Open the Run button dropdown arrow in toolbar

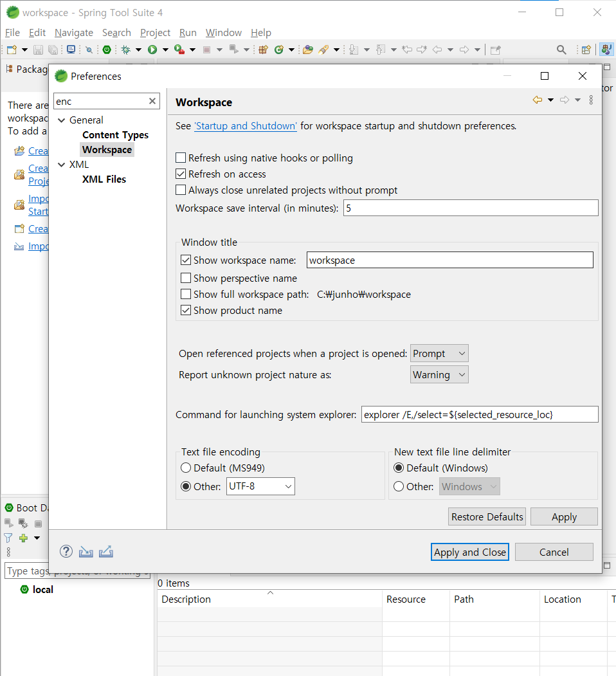point(165,50)
